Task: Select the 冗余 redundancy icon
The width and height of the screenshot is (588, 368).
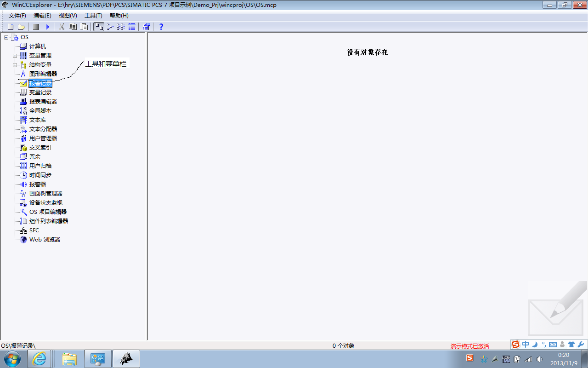Action: pos(23,157)
